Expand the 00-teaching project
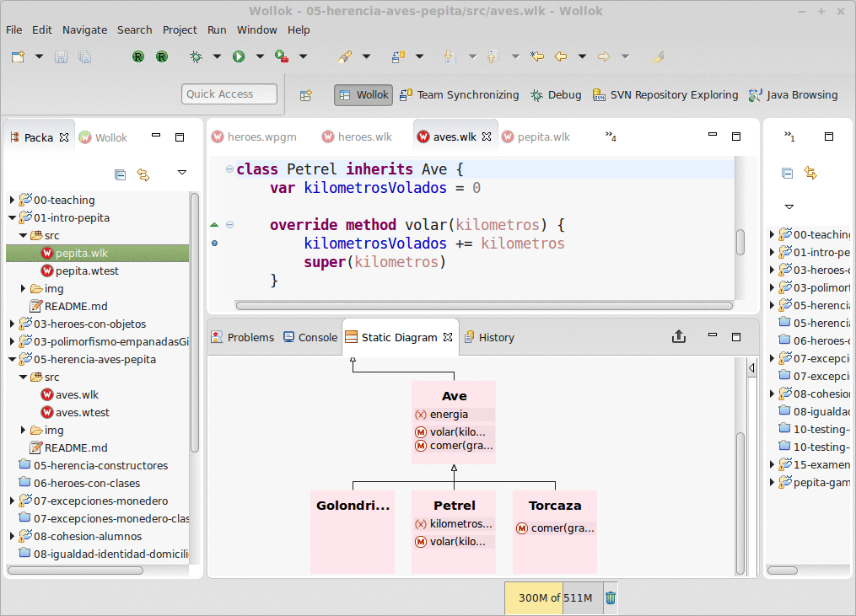 pos(12,201)
